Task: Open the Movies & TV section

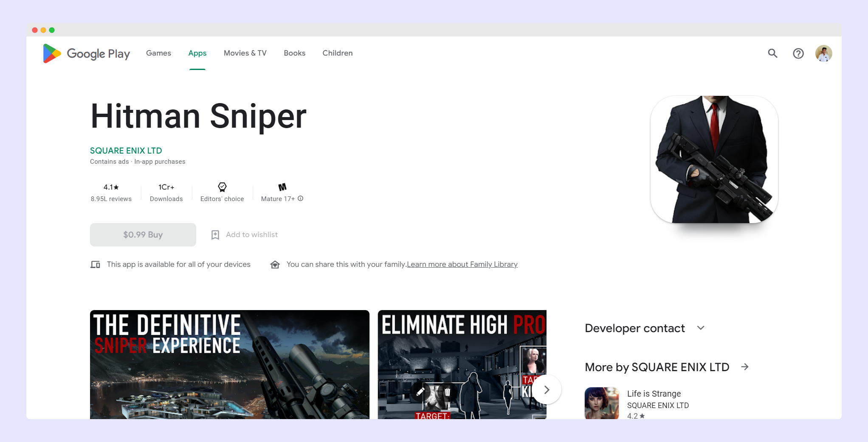Action: point(245,53)
